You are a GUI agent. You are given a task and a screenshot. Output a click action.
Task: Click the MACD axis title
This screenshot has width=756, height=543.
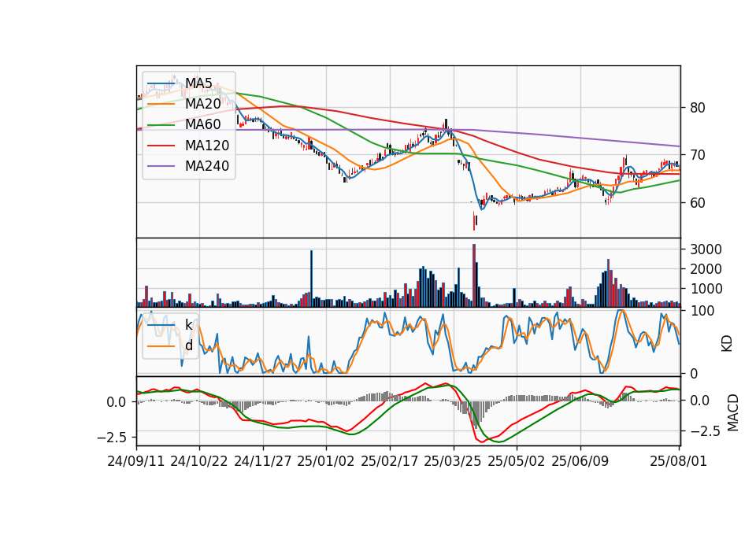(x=733, y=412)
